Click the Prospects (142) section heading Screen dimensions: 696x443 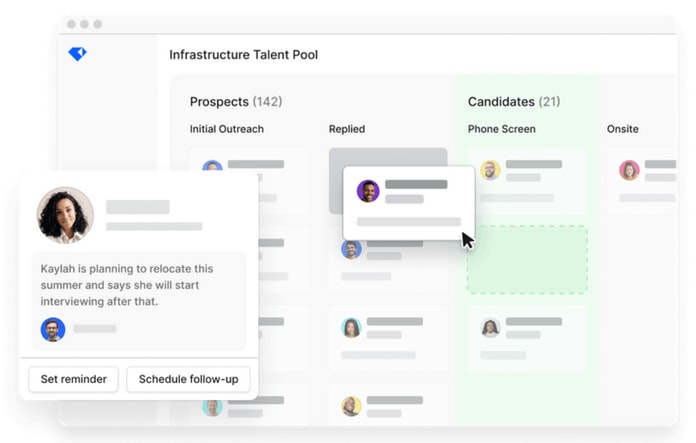(x=236, y=102)
